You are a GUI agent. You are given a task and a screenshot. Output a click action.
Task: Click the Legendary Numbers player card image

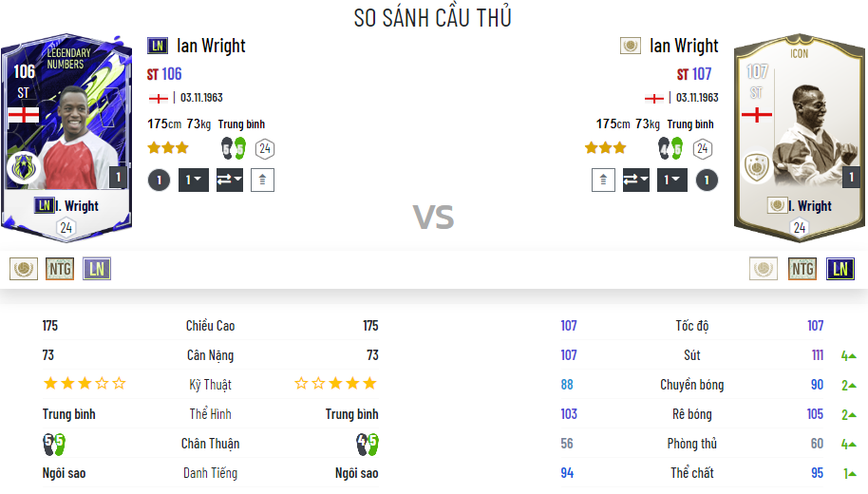[x=66, y=133]
